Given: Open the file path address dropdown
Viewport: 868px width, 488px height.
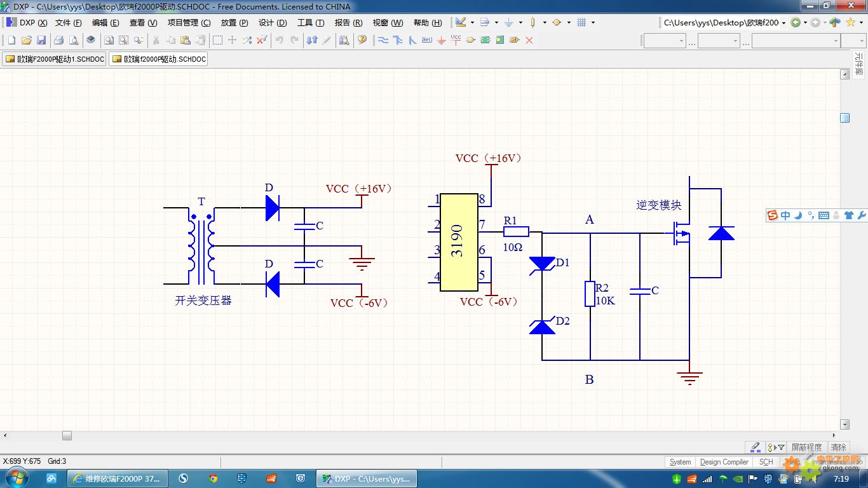Looking at the screenshot, I should [x=783, y=22].
